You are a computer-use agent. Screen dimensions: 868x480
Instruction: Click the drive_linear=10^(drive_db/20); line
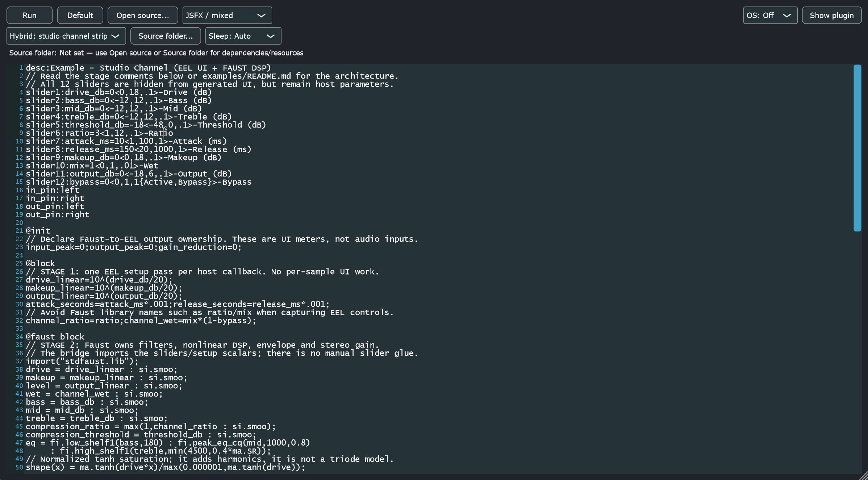pyautogui.click(x=99, y=280)
